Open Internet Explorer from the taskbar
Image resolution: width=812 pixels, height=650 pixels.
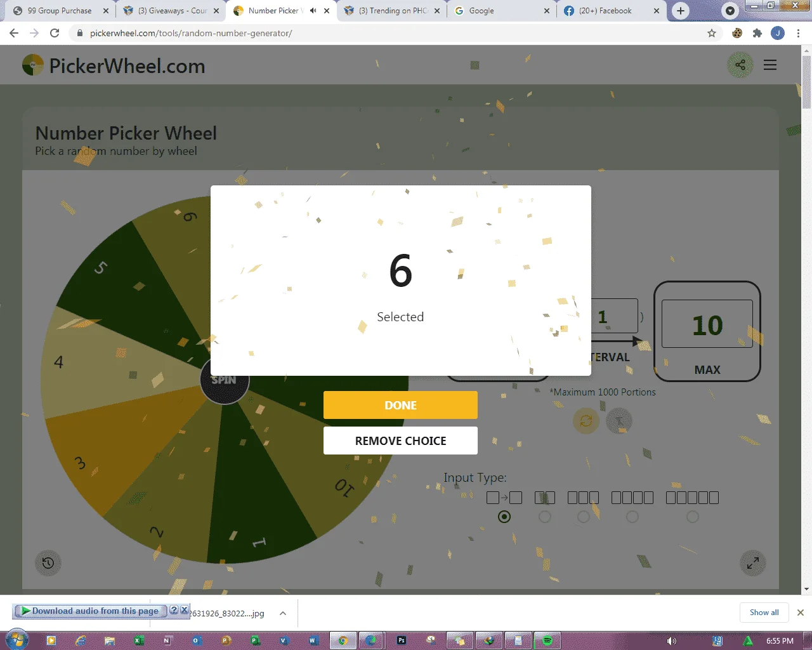(x=81, y=640)
